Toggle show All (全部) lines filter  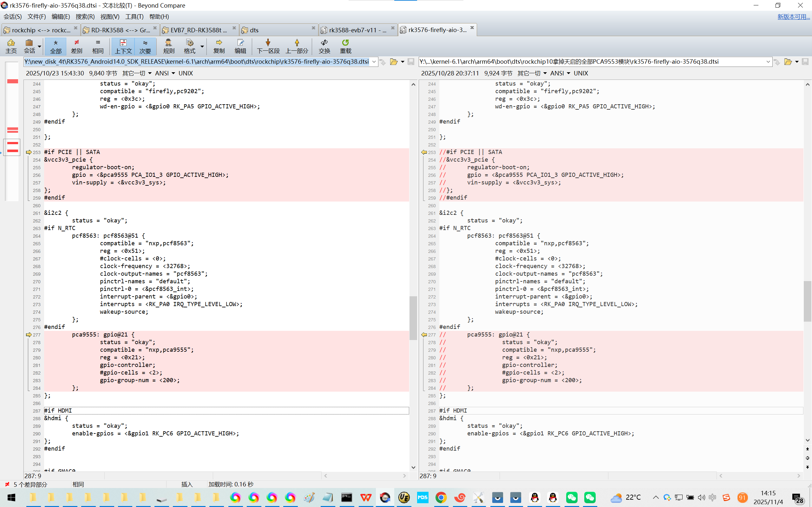coord(56,46)
